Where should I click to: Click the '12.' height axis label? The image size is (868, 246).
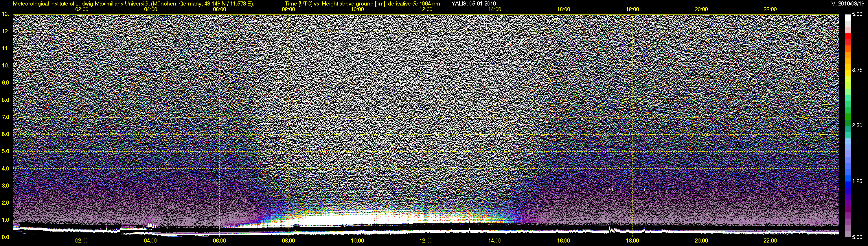(5, 31)
